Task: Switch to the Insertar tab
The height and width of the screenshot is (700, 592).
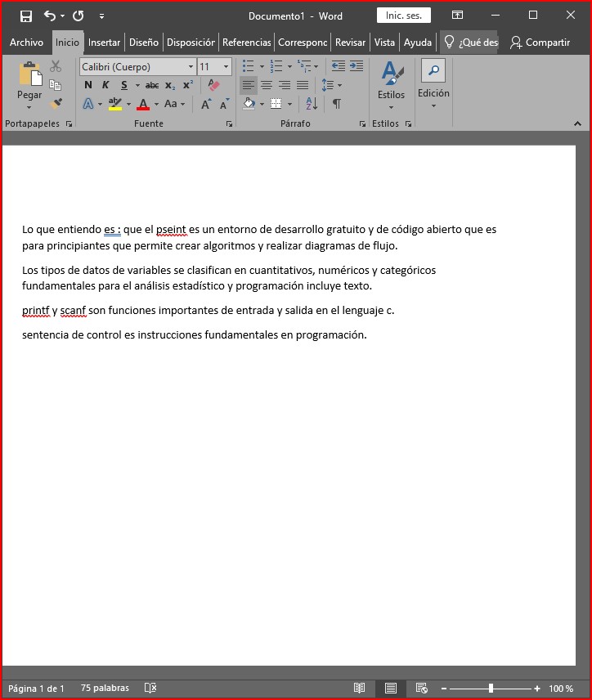Action: [104, 43]
